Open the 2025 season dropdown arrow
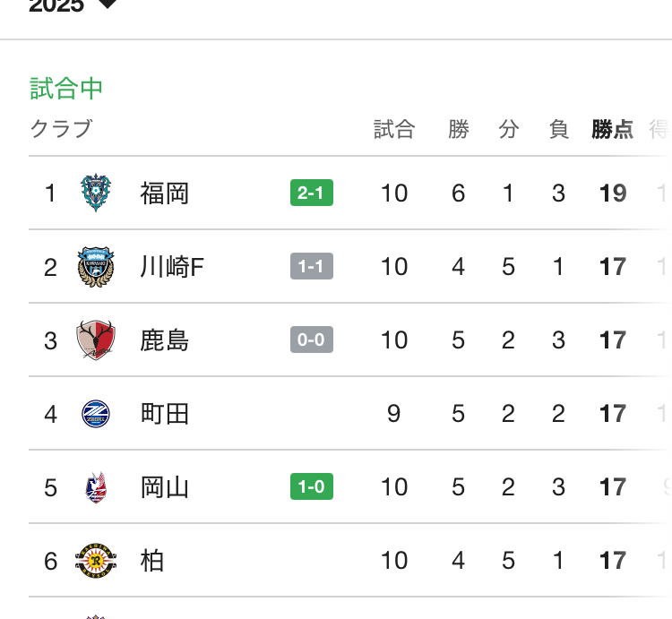Viewport: 672px width, 619px height. point(108,4)
